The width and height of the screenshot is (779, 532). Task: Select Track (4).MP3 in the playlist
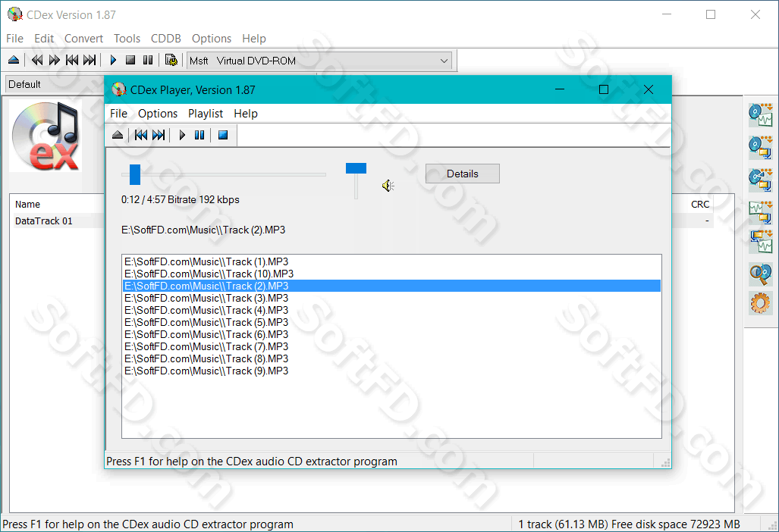[x=391, y=310]
